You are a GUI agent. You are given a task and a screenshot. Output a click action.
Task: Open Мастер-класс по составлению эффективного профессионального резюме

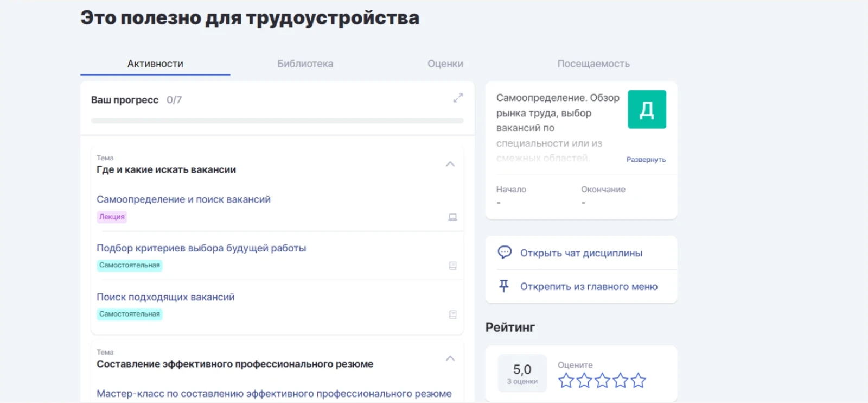pyautogui.click(x=274, y=394)
